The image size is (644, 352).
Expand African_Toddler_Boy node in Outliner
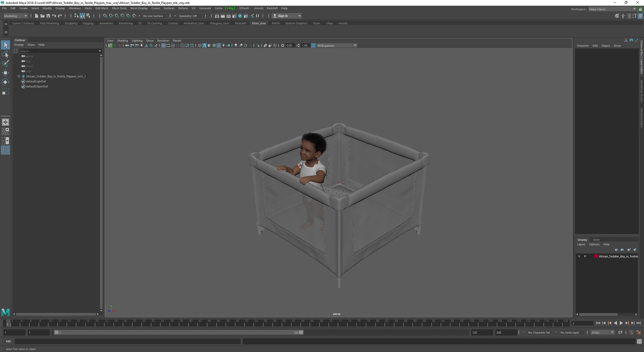coord(19,76)
